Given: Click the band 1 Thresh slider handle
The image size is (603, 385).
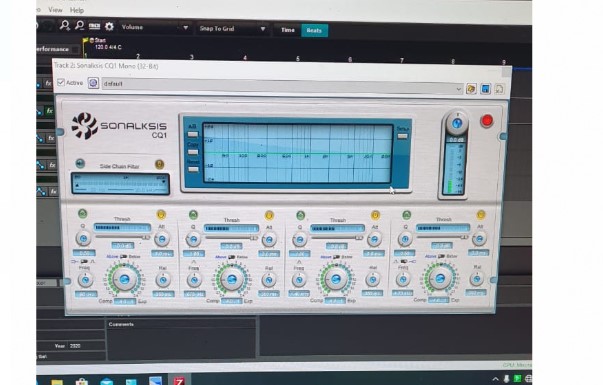Looking at the screenshot, I should point(146,237).
